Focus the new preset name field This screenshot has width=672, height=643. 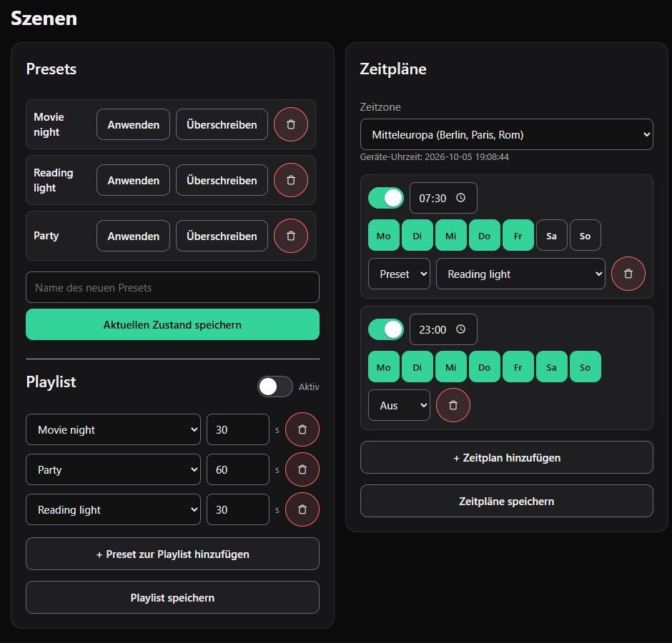(173, 287)
